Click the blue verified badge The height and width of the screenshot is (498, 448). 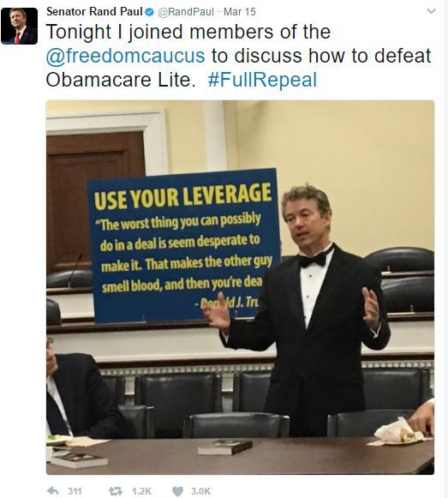coord(149,12)
